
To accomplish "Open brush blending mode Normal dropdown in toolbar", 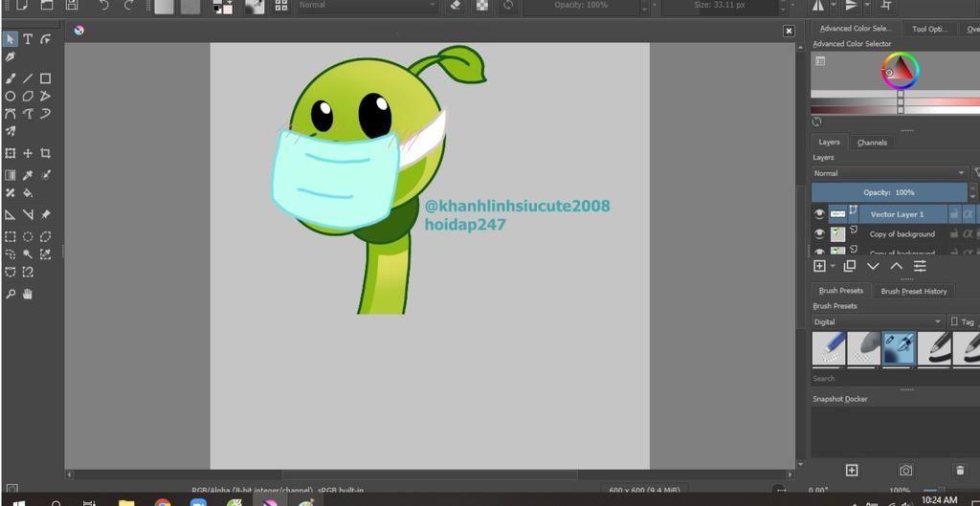I will point(367,5).
